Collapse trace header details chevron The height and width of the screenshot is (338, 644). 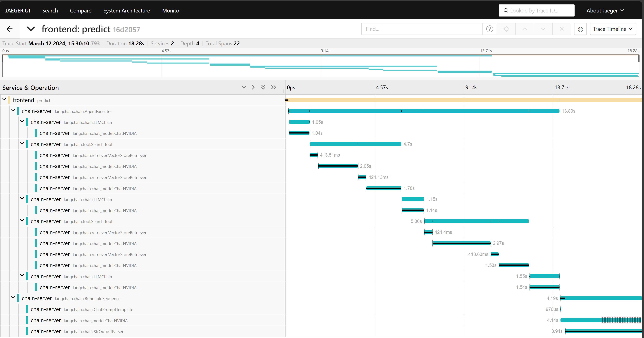tap(30, 29)
